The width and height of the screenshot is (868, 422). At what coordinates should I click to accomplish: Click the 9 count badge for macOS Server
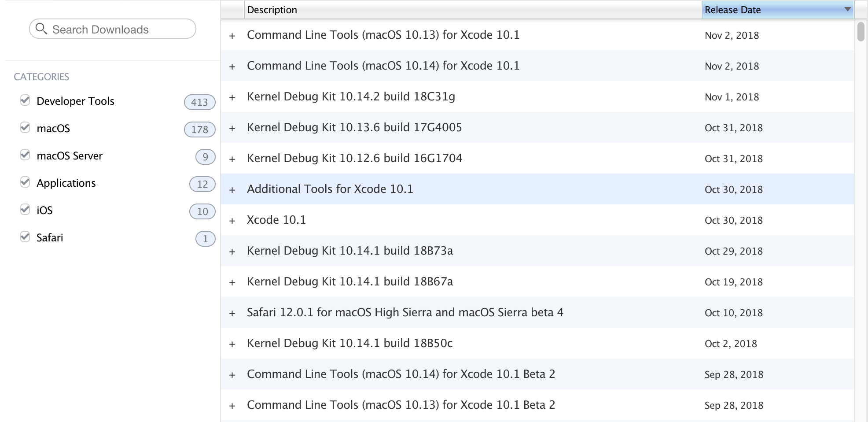[205, 157]
